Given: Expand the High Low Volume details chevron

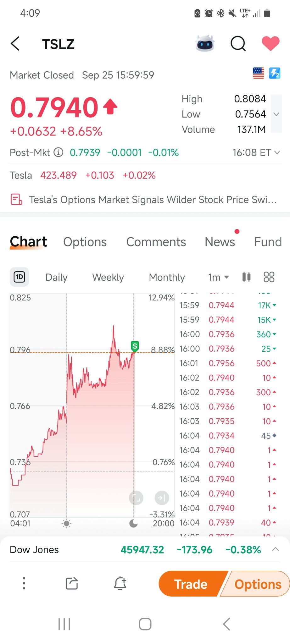Looking at the screenshot, I should pyautogui.click(x=276, y=114).
